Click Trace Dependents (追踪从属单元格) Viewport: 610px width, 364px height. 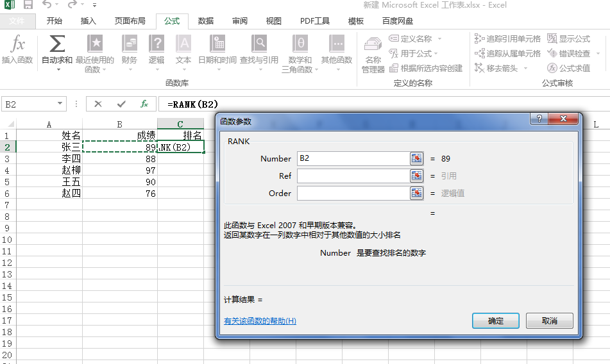tap(507, 54)
